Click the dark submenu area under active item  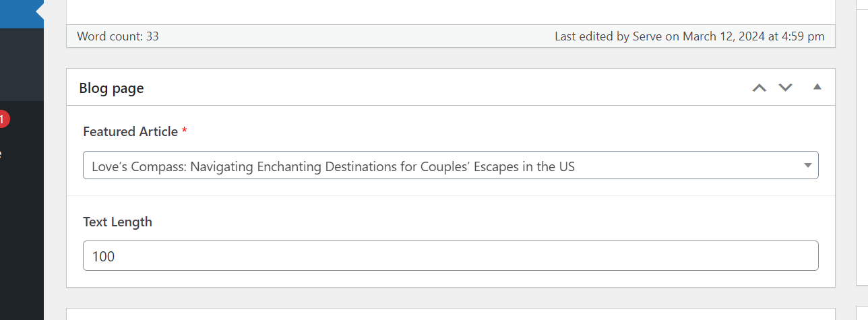pos(22,65)
